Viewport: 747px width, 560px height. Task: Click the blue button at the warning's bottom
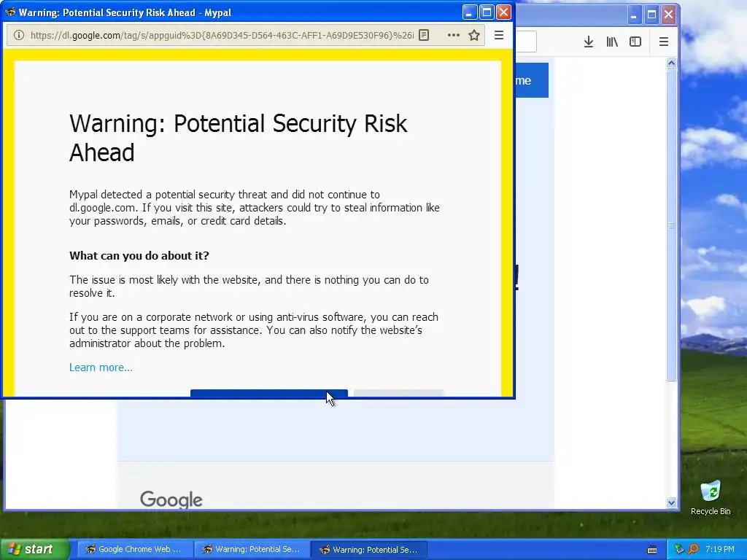click(269, 393)
